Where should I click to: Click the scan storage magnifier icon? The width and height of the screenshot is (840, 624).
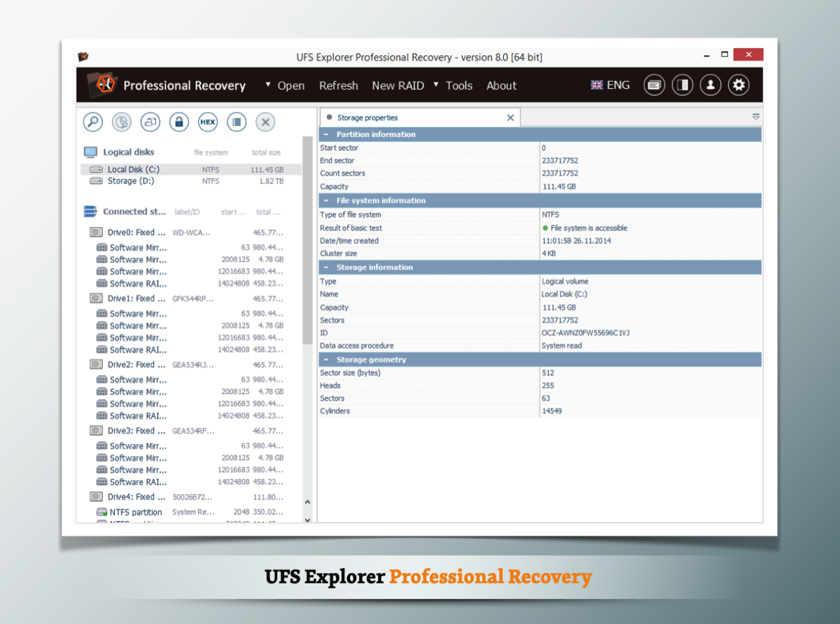(92, 122)
